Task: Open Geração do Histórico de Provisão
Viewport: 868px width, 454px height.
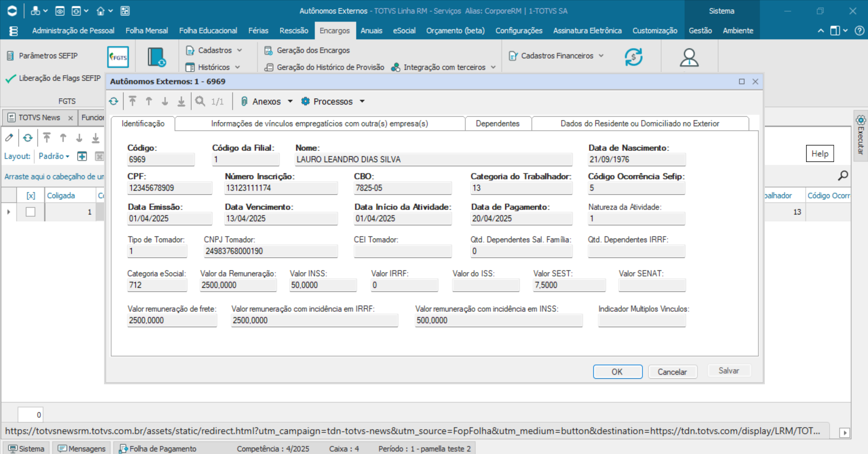Action: point(324,67)
